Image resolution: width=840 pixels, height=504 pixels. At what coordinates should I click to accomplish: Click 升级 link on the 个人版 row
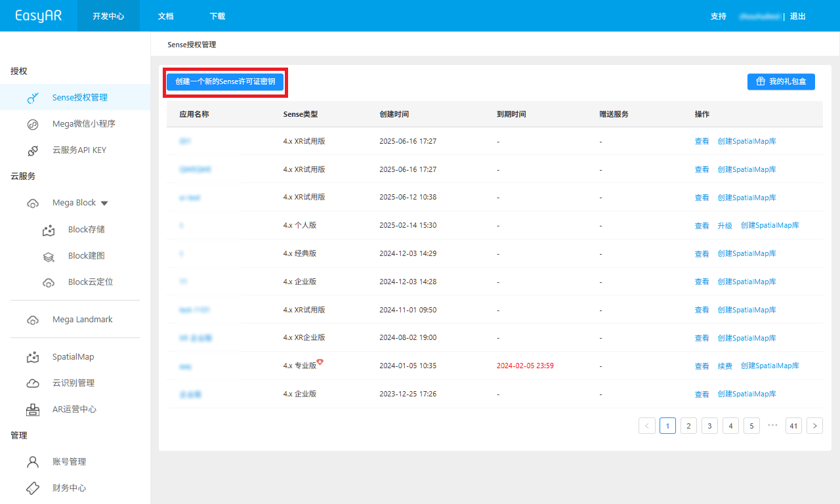tap(724, 226)
